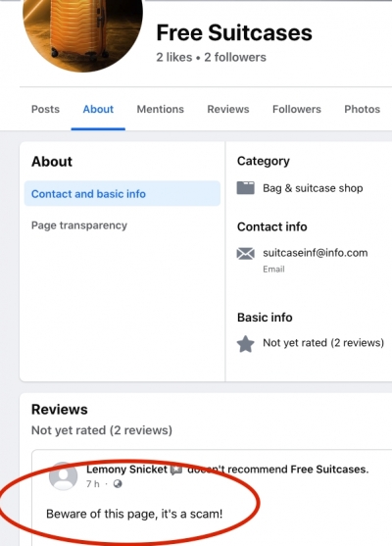392x546 pixels.
Task: Open Lemony Snicket's profile name link
Action: click(x=126, y=470)
